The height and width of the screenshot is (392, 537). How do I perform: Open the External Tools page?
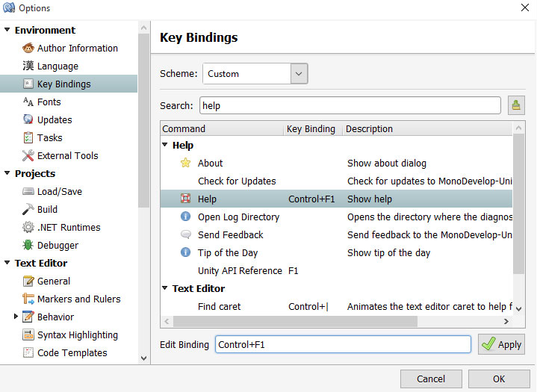pyautogui.click(x=68, y=156)
